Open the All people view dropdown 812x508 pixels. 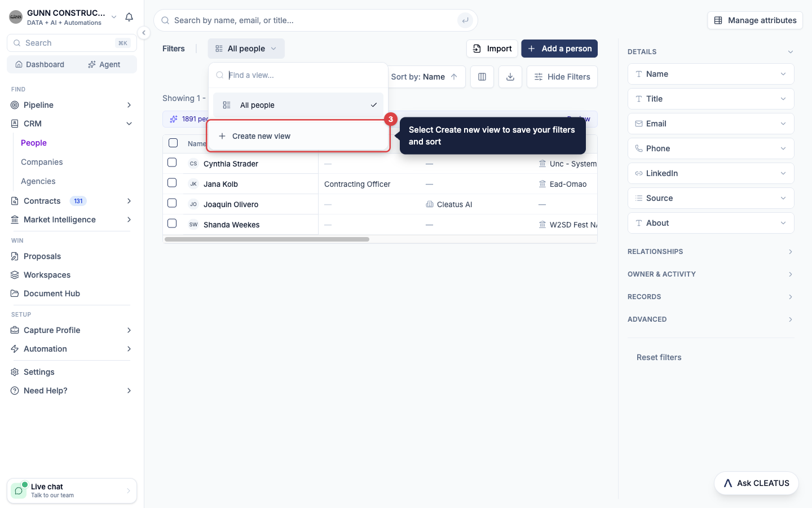[246, 49]
